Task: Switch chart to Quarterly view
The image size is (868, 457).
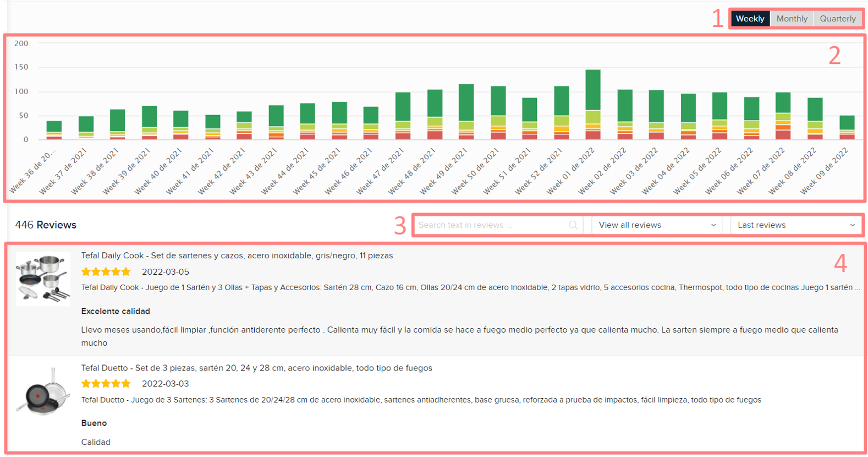Action: (837, 19)
